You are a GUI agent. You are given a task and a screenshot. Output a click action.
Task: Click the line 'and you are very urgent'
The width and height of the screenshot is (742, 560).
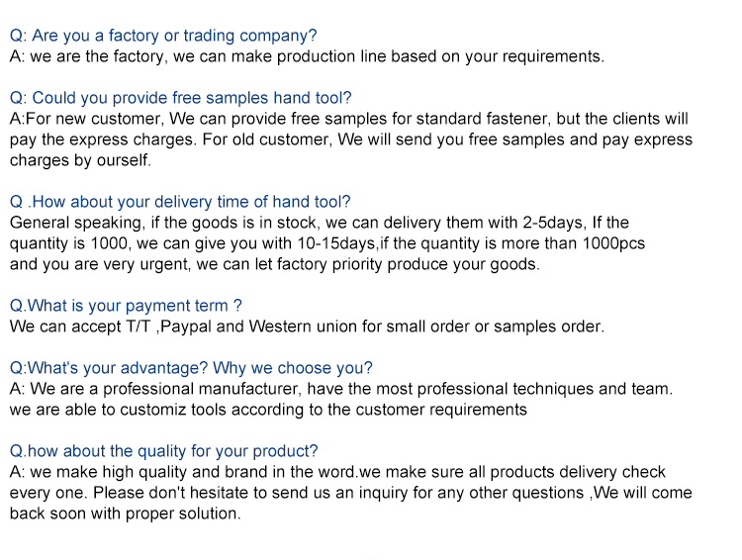coord(274,264)
